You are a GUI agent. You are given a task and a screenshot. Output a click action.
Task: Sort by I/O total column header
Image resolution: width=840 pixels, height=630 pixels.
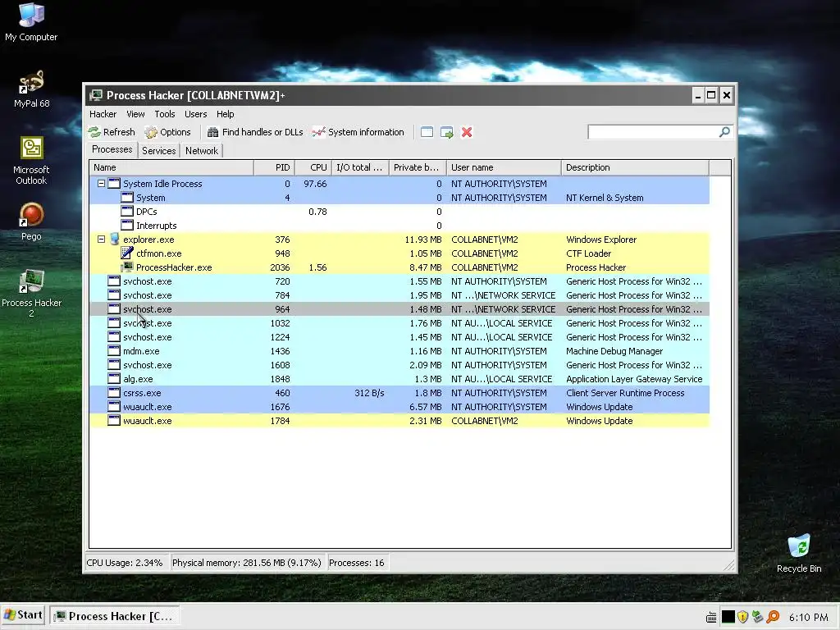click(x=361, y=167)
